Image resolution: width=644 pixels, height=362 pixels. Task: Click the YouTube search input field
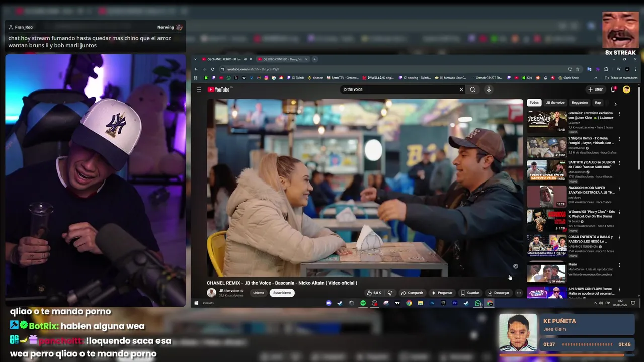tap(400, 89)
